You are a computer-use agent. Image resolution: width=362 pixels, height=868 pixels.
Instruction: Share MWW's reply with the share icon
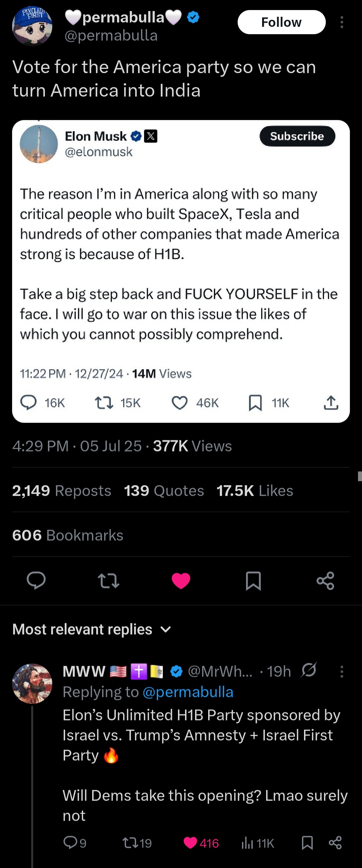click(335, 843)
